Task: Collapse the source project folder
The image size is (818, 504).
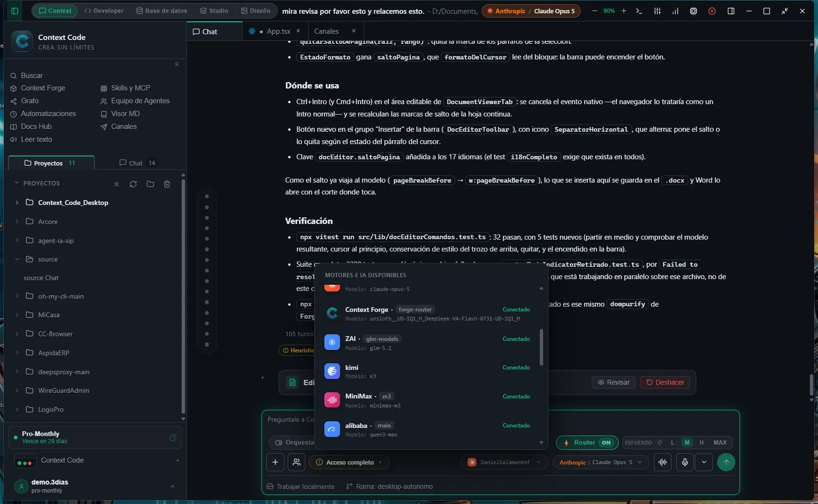Action: (x=17, y=259)
